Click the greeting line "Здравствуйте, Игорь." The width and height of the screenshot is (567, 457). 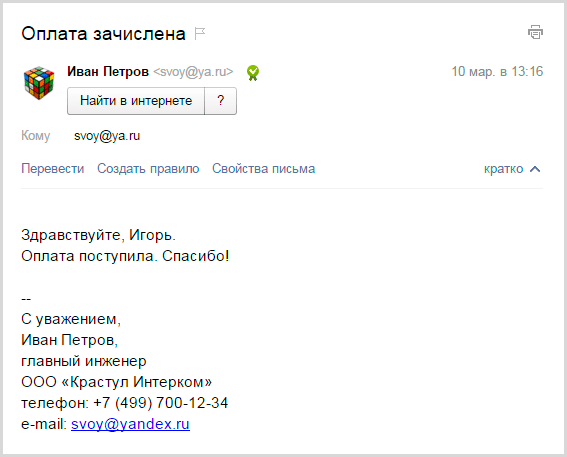98,235
